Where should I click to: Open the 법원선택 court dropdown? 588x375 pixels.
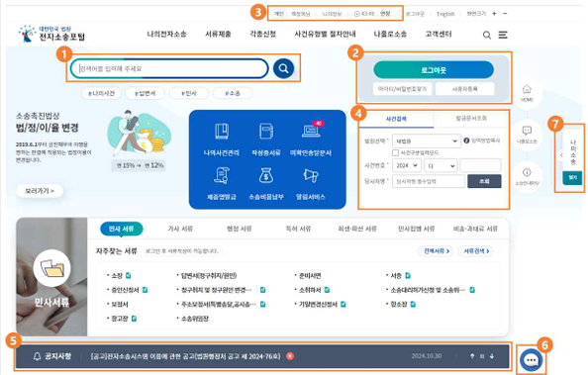click(x=427, y=141)
